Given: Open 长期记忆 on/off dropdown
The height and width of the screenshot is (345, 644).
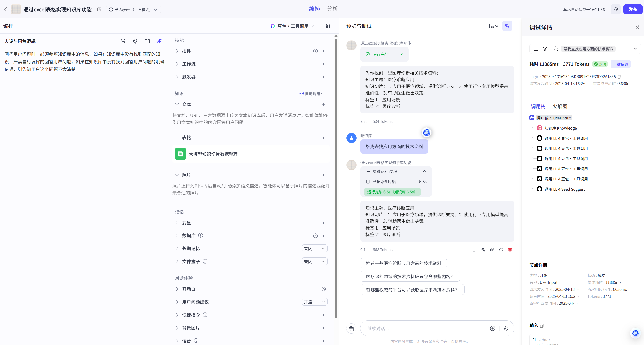Looking at the screenshot, I should click(314, 249).
